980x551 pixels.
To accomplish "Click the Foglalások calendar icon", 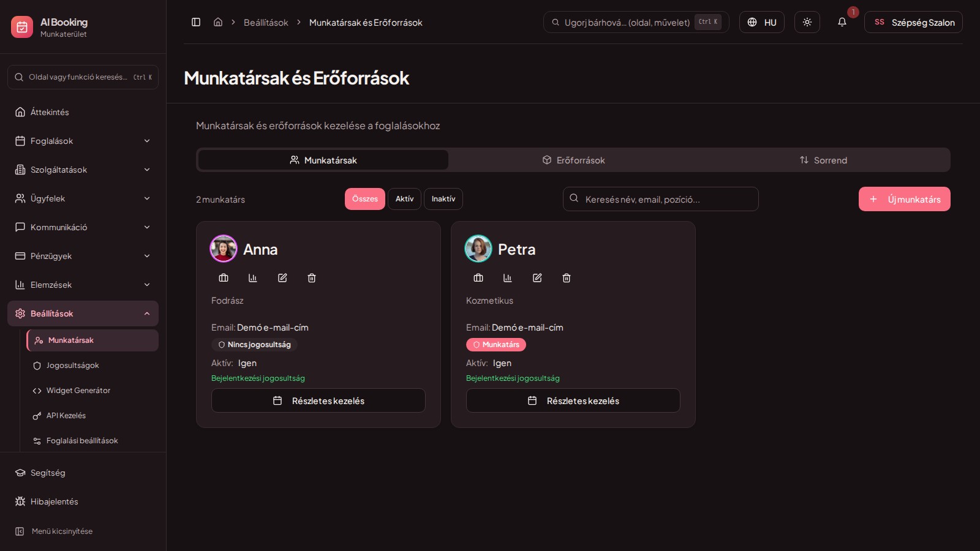I will [20, 141].
